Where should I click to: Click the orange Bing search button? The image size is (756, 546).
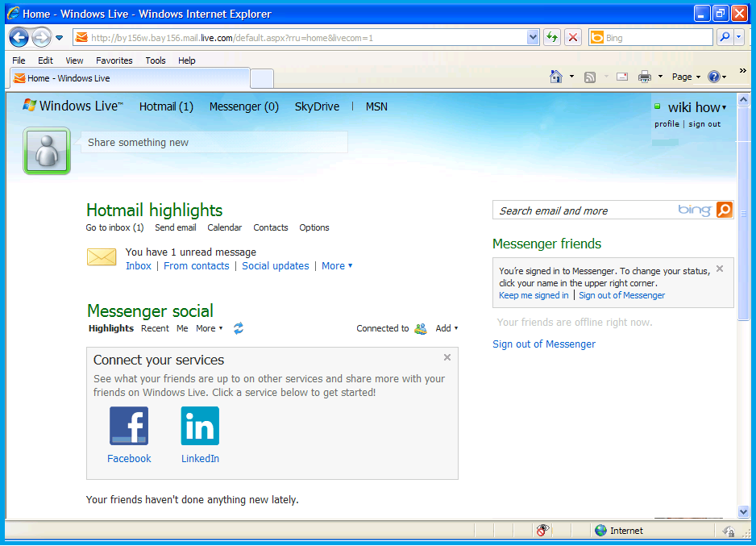tap(725, 210)
